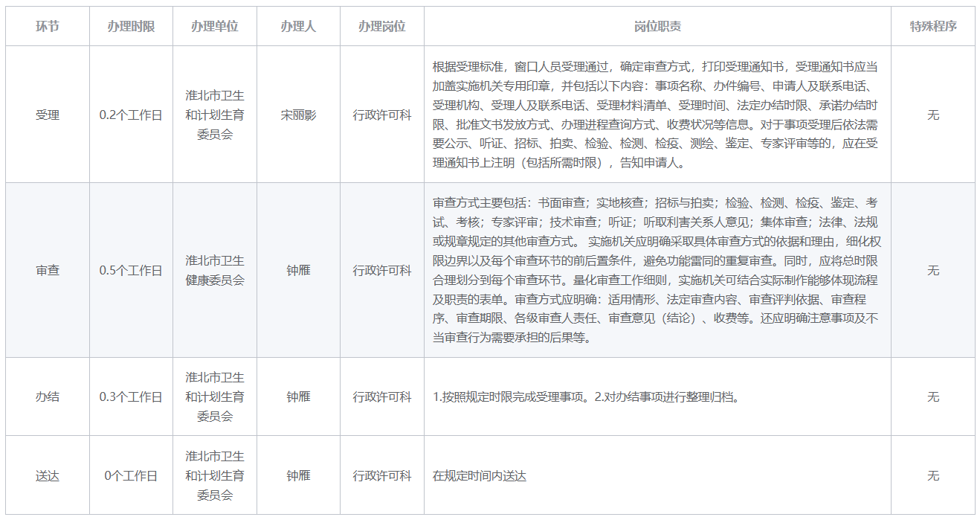Screen dimensions: 980x517
Task: Select the 办理人 column header
Action: 298,26
